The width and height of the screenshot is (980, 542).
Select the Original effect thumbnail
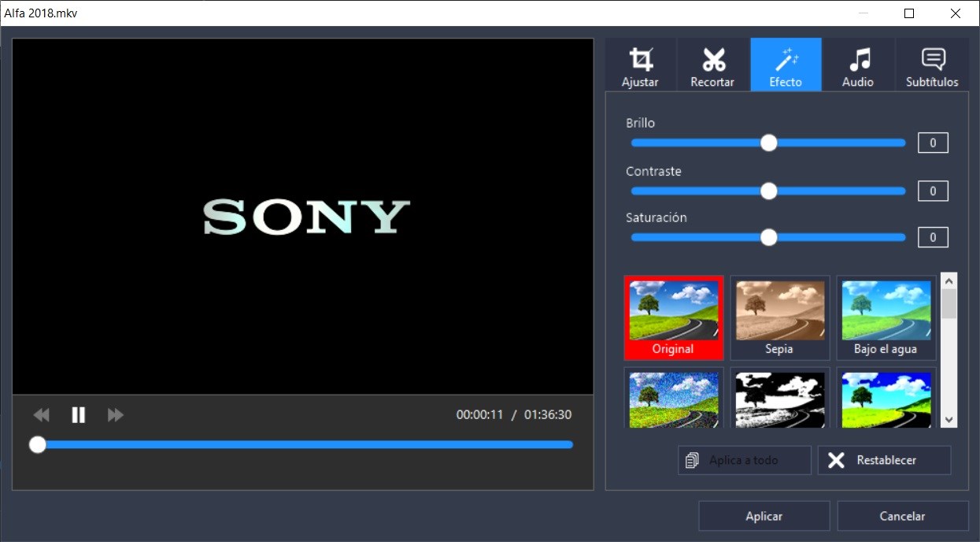point(674,317)
